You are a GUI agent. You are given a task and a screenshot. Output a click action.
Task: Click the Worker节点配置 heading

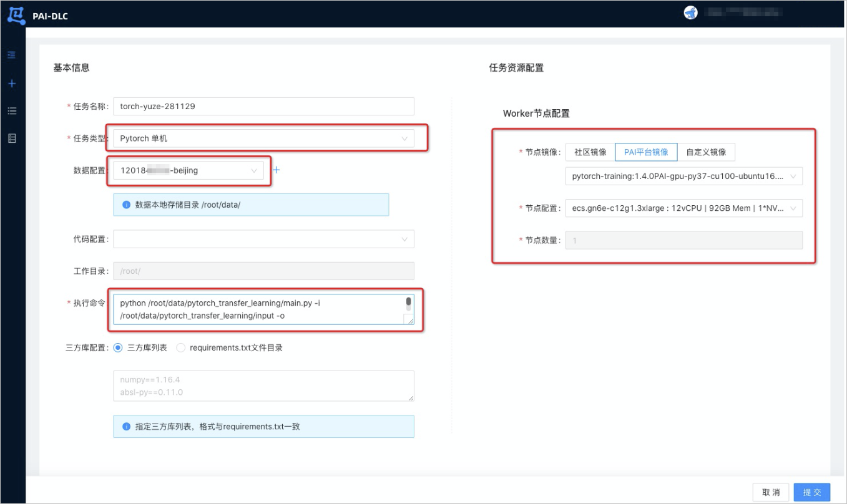click(536, 114)
